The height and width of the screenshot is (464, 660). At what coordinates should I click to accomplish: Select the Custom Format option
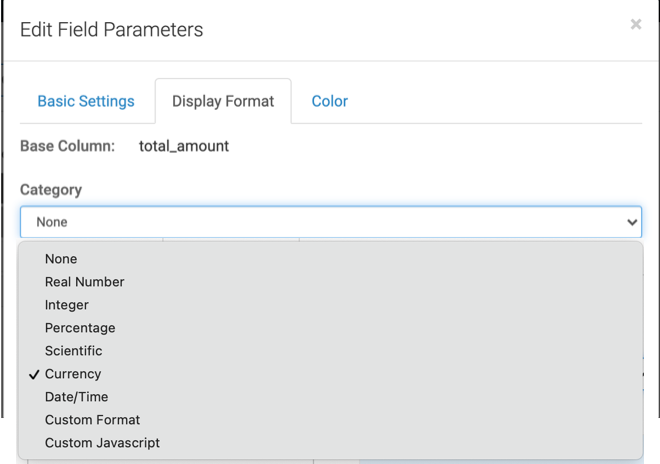coord(92,420)
